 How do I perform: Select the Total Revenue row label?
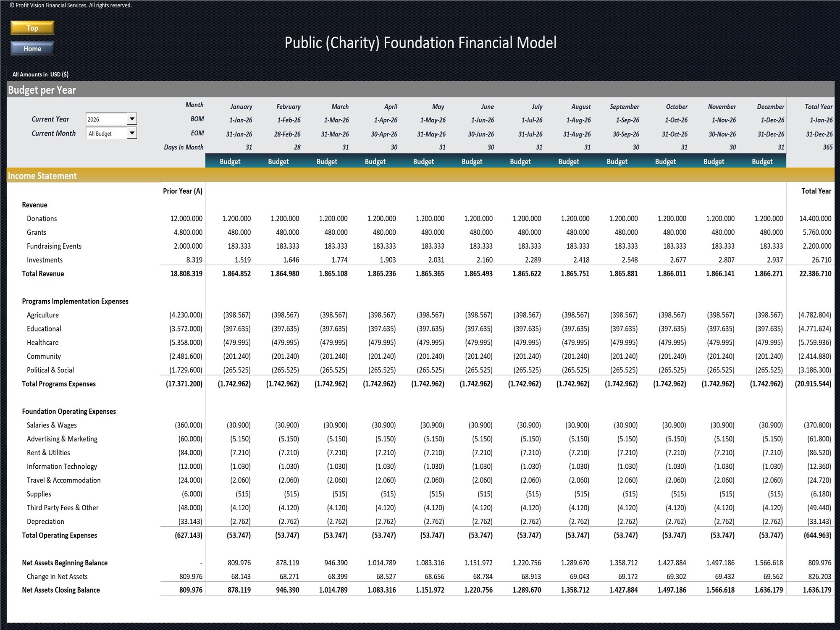coord(43,274)
